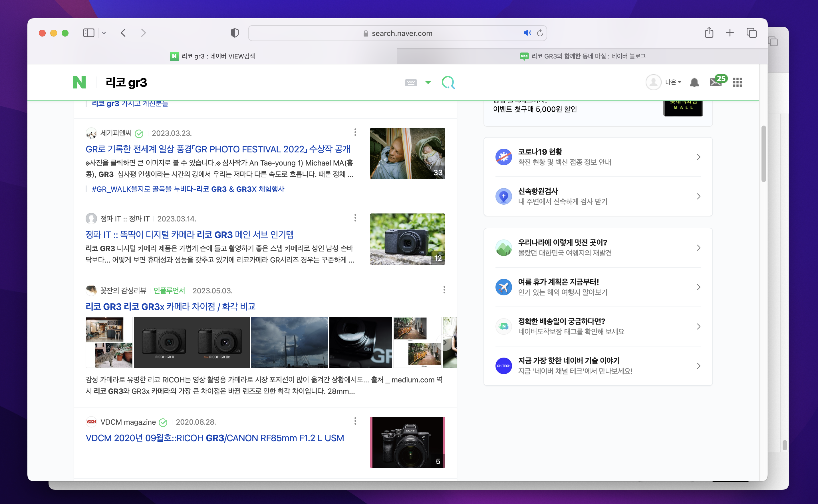Open #GR_WALK을지로 골목을 누비다 related link
818x504 pixels.
click(188, 189)
